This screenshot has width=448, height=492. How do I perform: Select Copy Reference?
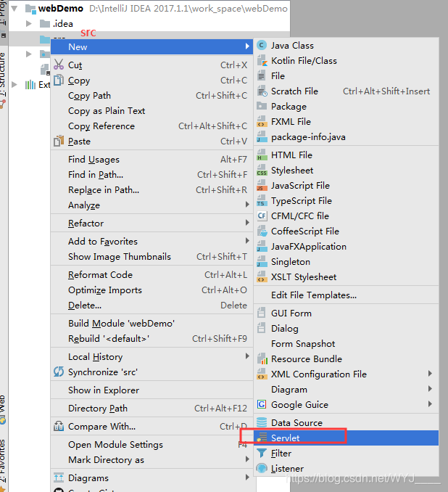(152, 126)
